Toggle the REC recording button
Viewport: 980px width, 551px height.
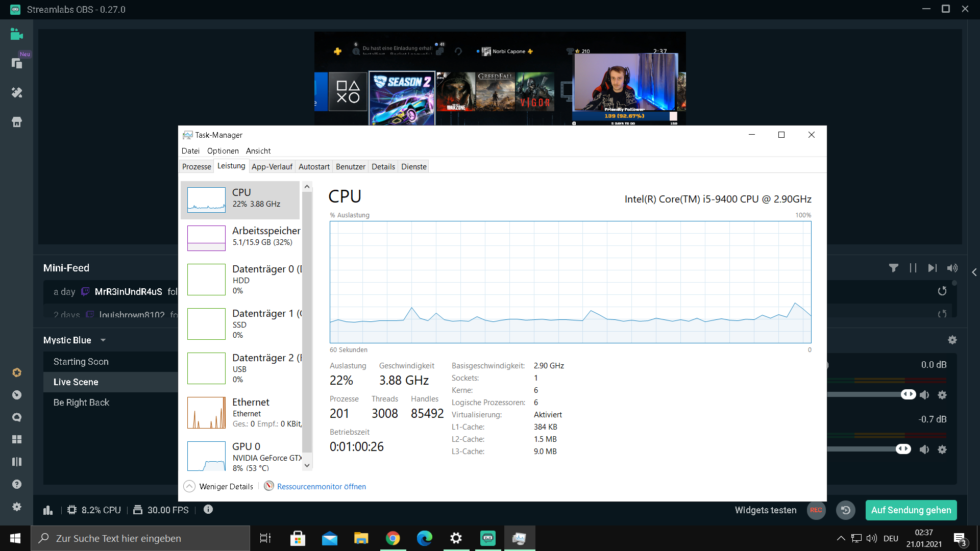(x=816, y=510)
